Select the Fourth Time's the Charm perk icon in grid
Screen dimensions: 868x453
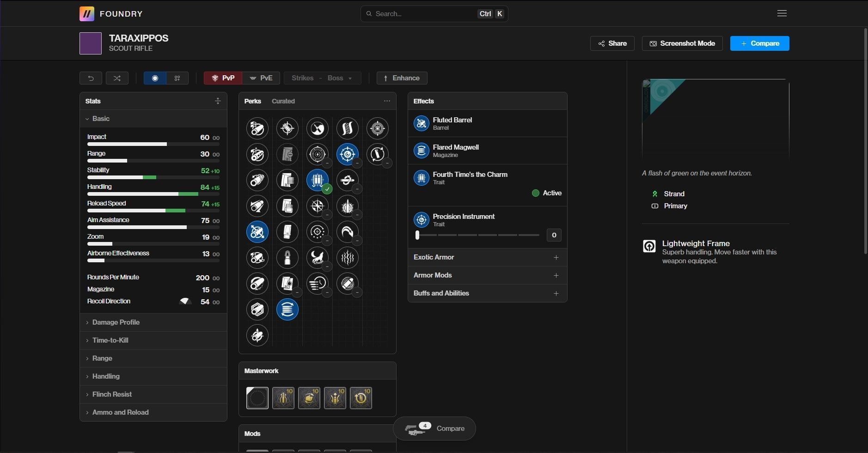click(317, 180)
